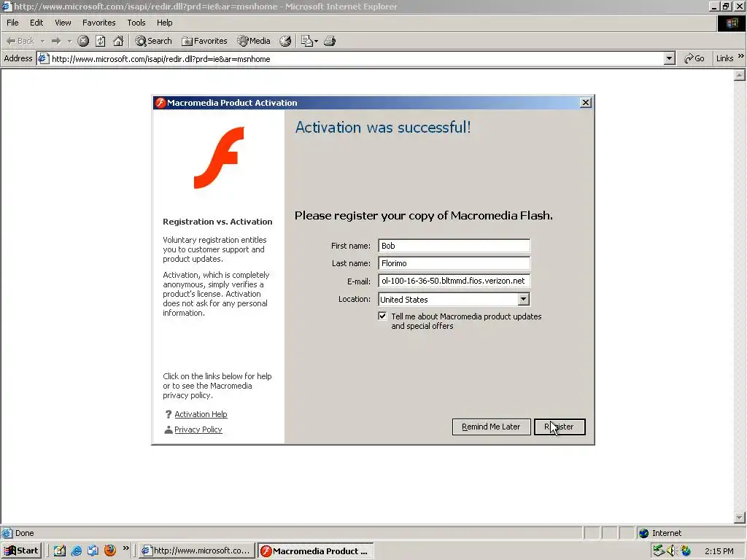The width and height of the screenshot is (747, 560).
Task: Click the scrollbar down arrow in browser
Action: pos(740,517)
